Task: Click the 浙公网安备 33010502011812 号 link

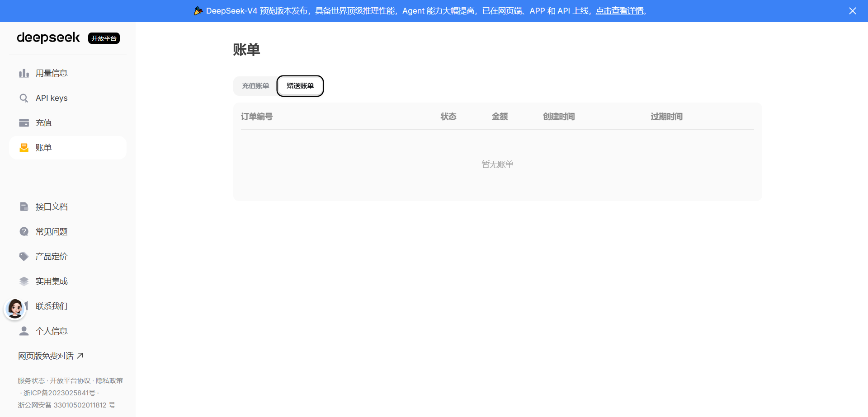Action: tap(66, 405)
